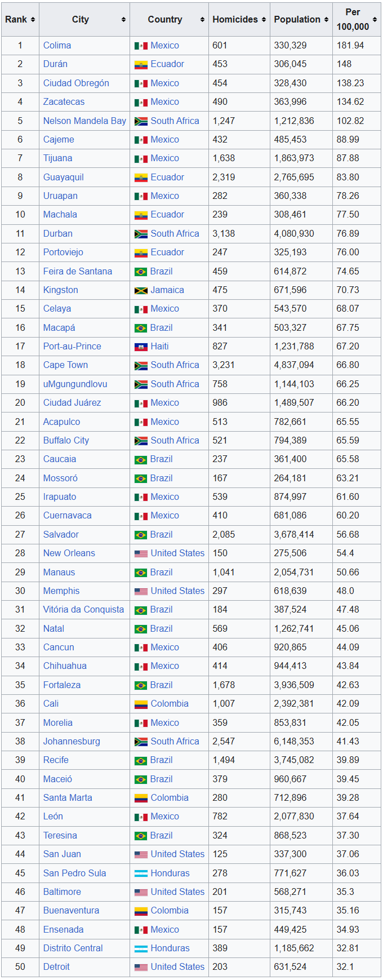Click South Africa flag in Johannesburg row

(x=141, y=742)
